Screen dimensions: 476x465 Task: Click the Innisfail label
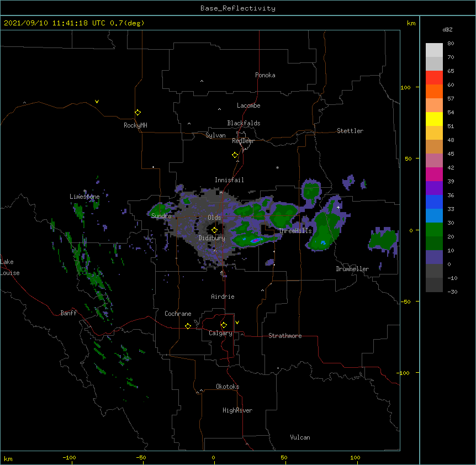coord(229,180)
